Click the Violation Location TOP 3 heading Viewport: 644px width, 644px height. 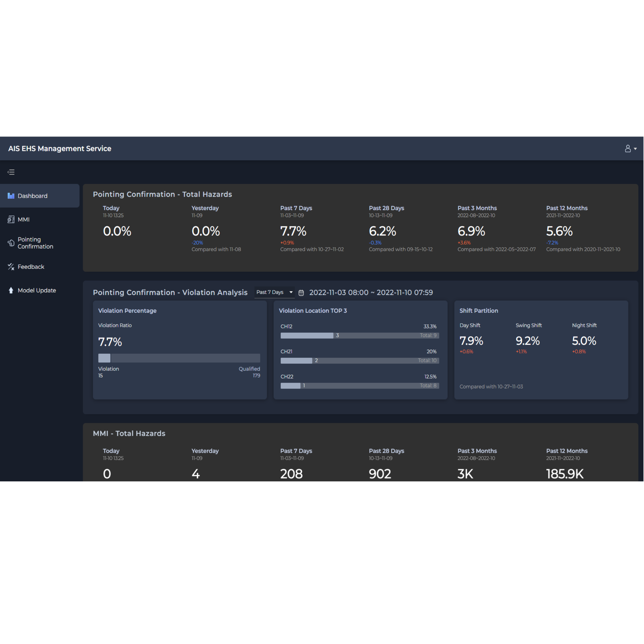tap(313, 311)
